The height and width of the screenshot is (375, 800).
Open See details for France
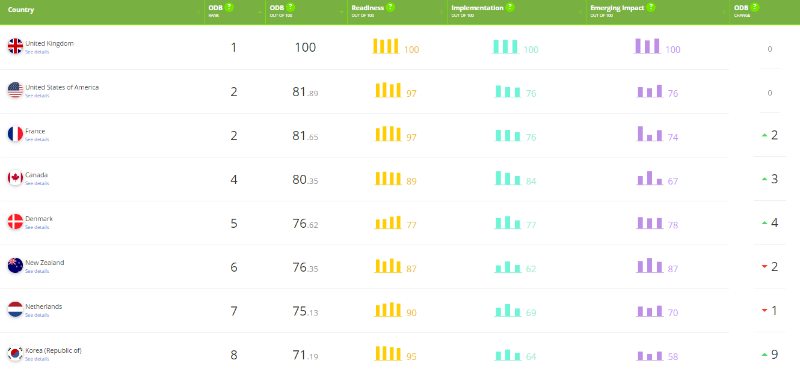[37, 139]
